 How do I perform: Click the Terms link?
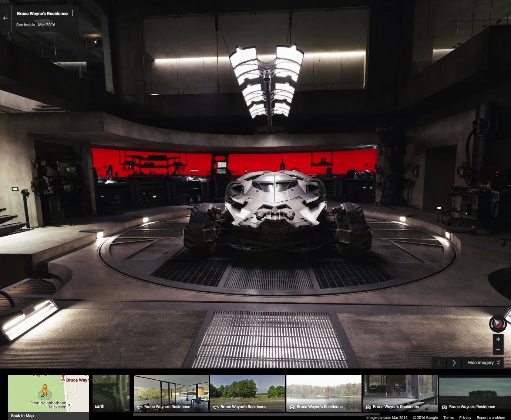coord(448,417)
